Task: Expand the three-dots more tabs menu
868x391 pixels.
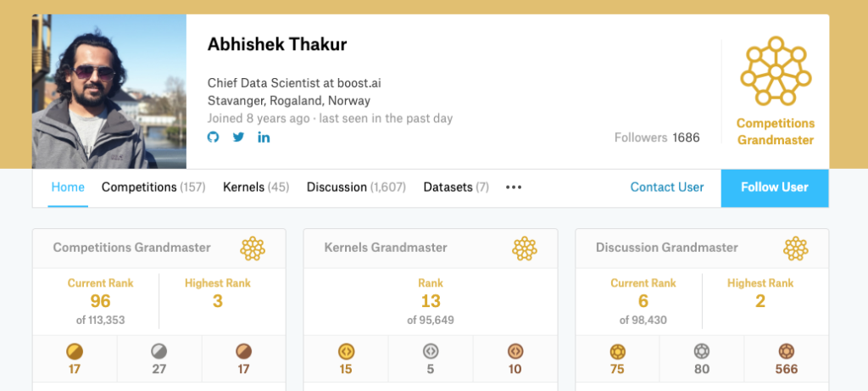Action: click(514, 187)
